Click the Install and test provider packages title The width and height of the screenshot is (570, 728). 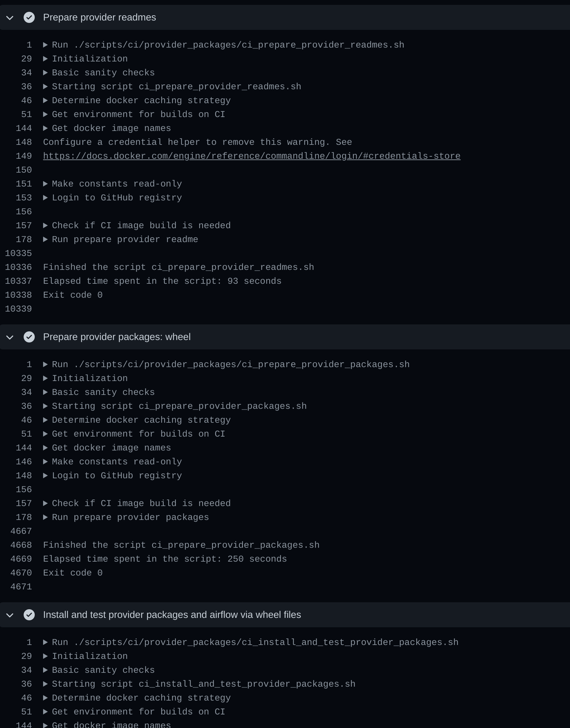pyautogui.click(x=172, y=614)
